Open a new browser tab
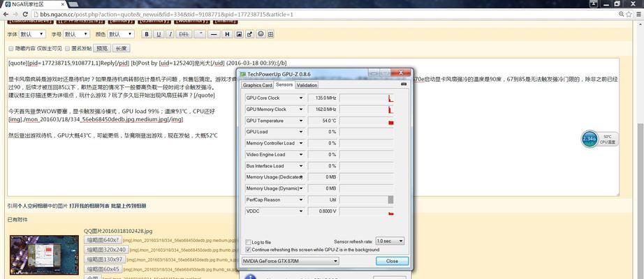This screenshot has height=279, width=644. point(73,4)
